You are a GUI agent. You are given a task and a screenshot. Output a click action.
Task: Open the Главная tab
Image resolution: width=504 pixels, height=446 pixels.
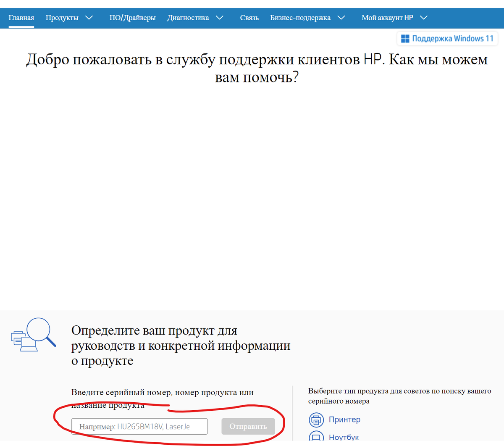pyautogui.click(x=21, y=18)
